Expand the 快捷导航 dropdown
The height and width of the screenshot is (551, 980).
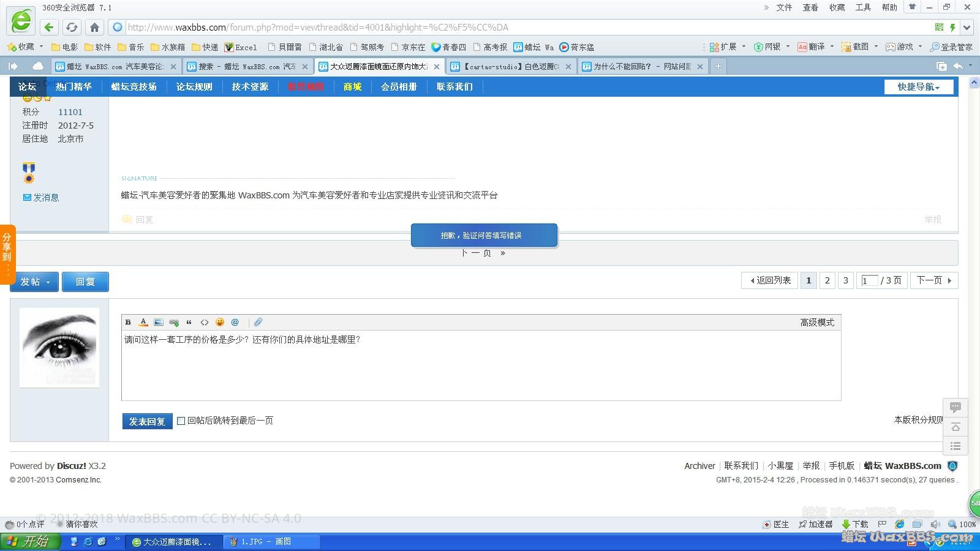coord(918,87)
